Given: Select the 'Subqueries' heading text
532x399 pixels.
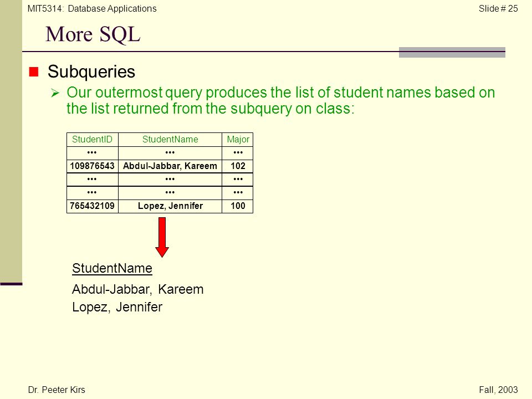Looking at the screenshot, I should [91, 71].
